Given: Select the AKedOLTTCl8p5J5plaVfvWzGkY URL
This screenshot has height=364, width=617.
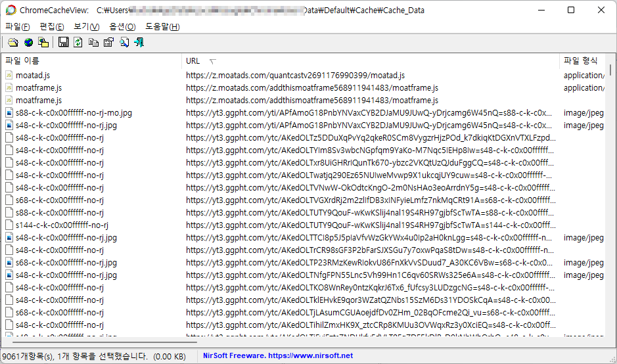Looking at the screenshot, I should (369, 238).
